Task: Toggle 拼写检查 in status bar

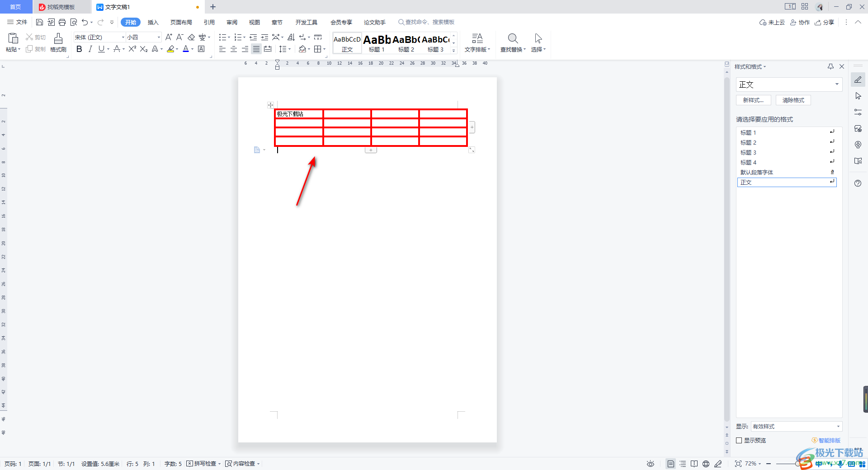Action: [x=203, y=464]
